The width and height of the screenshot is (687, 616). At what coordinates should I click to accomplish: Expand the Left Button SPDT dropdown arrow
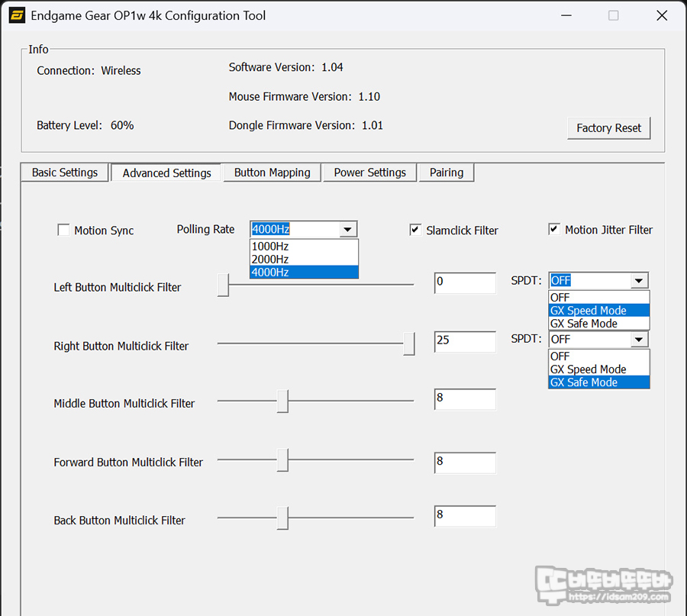[639, 280]
